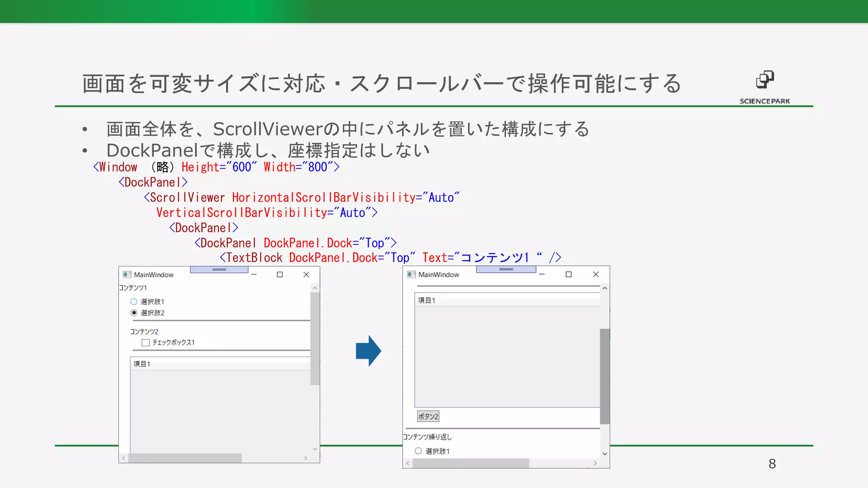Click the コンテンツ1 text in left window
The width and height of the screenshot is (868, 488).
click(133, 288)
